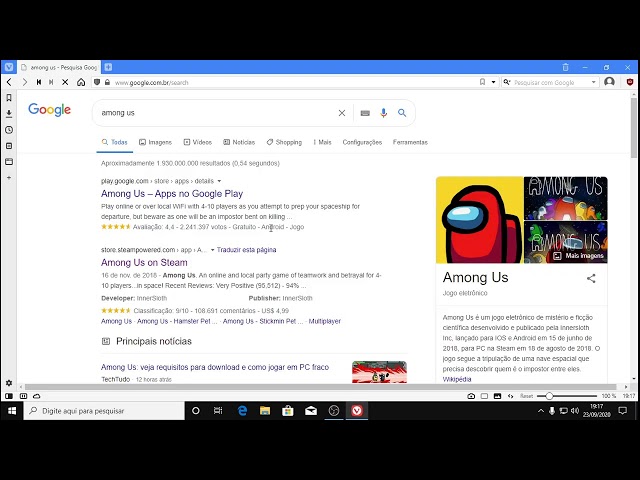Expand store.steampowered.com result options arrow
640x480 pixels.
tap(212, 250)
